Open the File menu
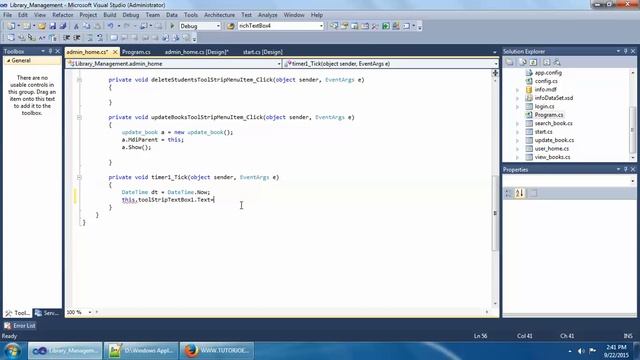This screenshot has height=360, width=640. coord(7,15)
